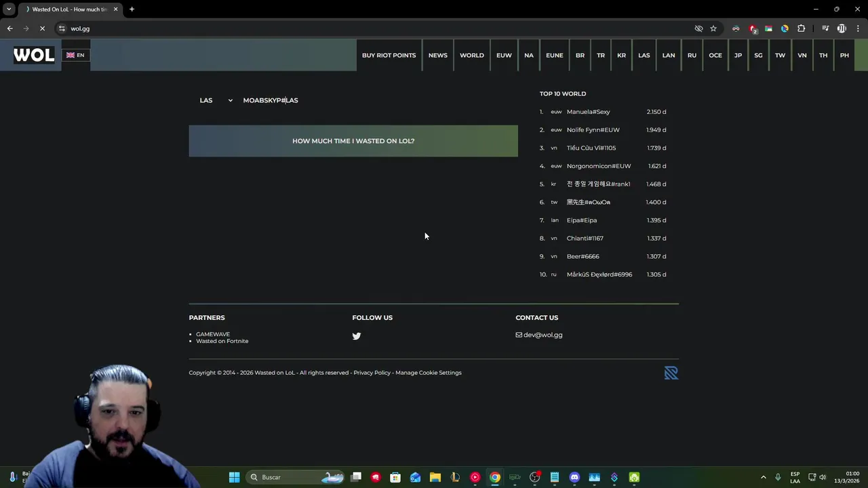This screenshot has height=488, width=868.
Task: Select the JP region tab
Action: coord(738,56)
